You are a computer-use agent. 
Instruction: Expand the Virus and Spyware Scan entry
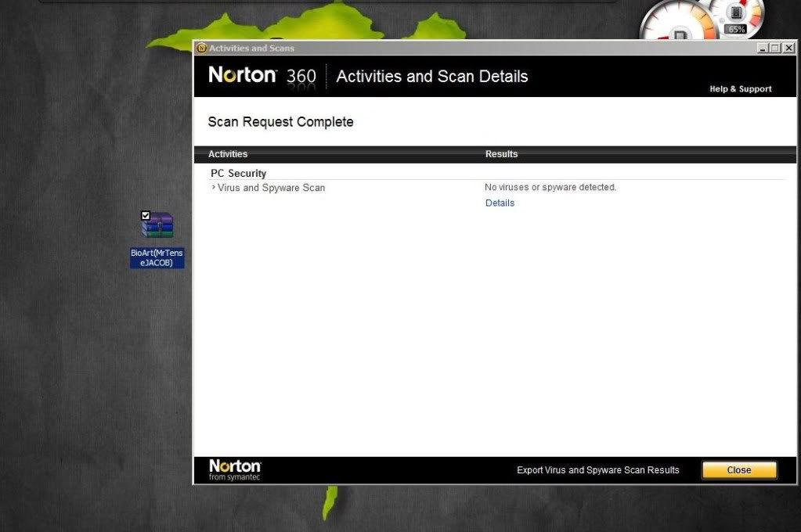[270, 187]
